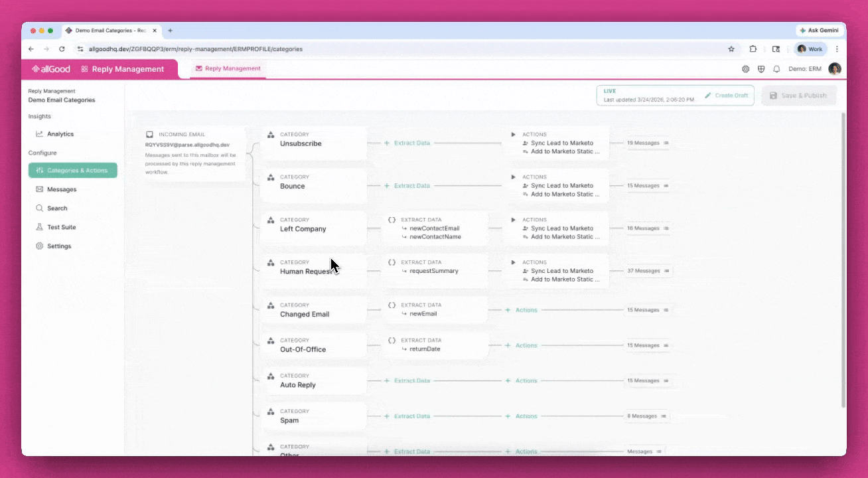The height and width of the screenshot is (478, 868).
Task: Add Actions for Spam
Action: (x=522, y=416)
